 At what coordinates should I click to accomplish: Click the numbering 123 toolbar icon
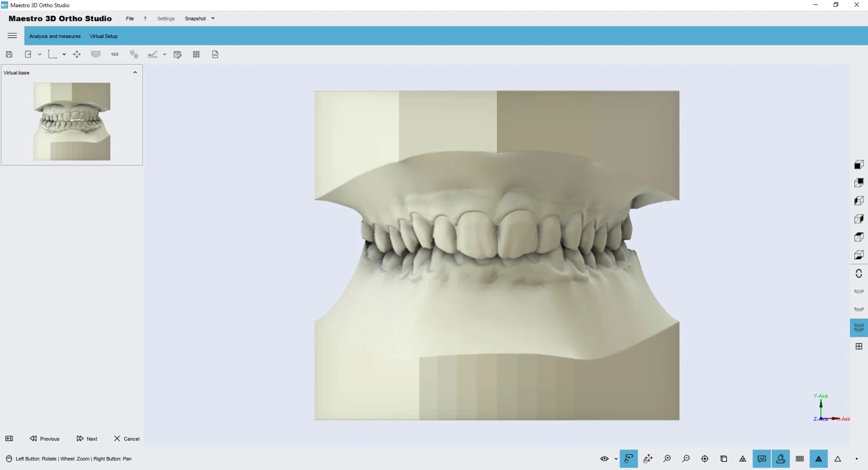point(114,54)
